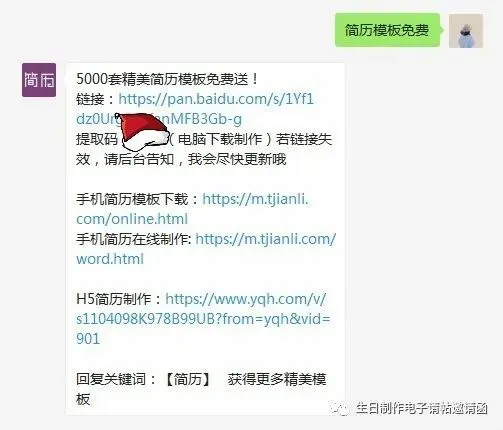Click the Santa hat sticker
The image size is (503, 430).
(143, 132)
